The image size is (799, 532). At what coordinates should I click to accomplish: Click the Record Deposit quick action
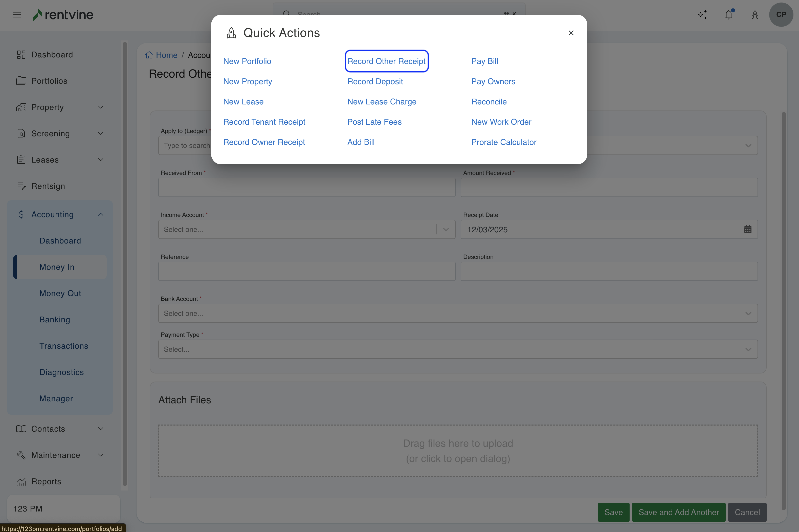tap(375, 81)
